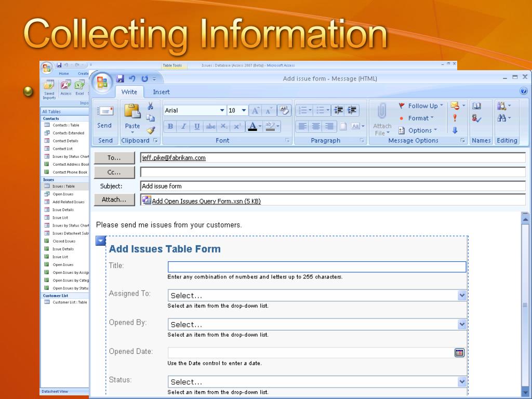Open the Address Book icon in Names group
This screenshot has width=532, height=399.
[477, 106]
